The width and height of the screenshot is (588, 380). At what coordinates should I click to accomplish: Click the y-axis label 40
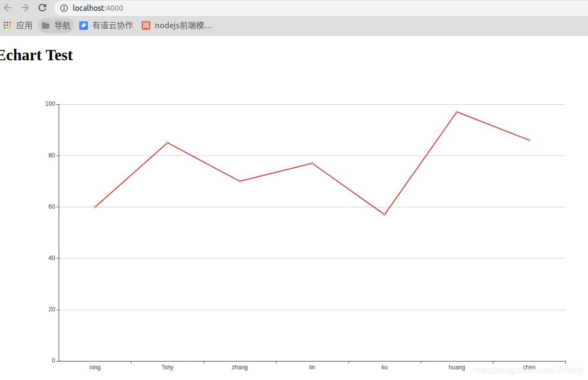click(52, 258)
